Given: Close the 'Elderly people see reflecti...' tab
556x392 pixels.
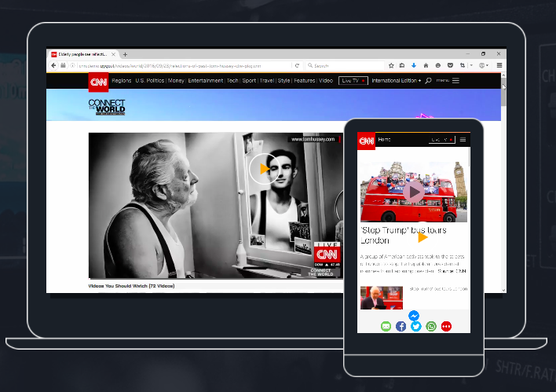Looking at the screenshot, I should (113, 55).
